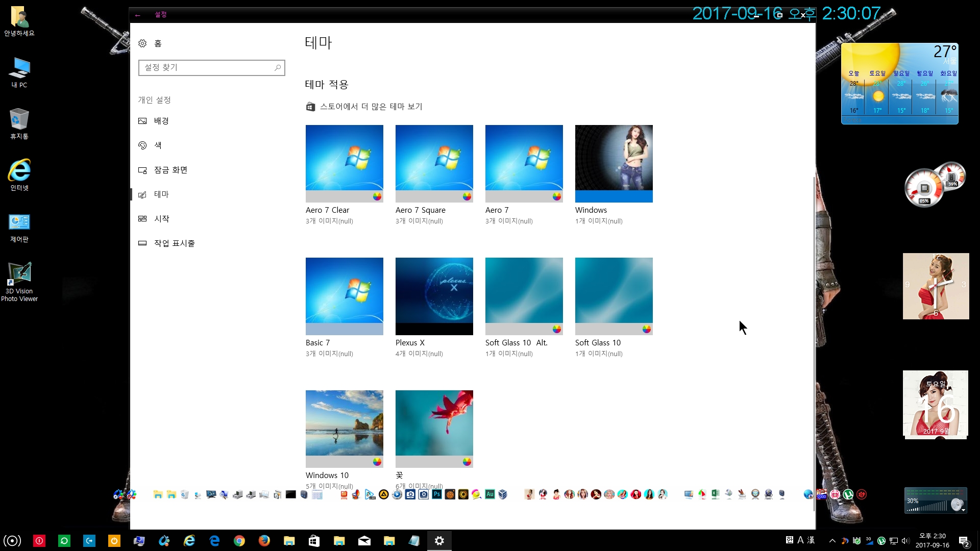Image resolution: width=980 pixels, height=551 pixels.
Task: Open Internet Explorer from the taskbar
Action: (189, 541)
